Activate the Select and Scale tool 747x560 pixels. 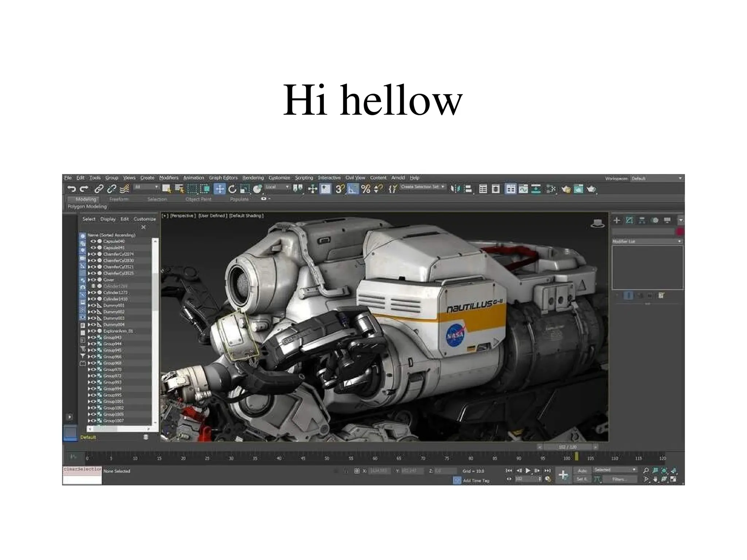pyautogui.click(x=245, y=189)
